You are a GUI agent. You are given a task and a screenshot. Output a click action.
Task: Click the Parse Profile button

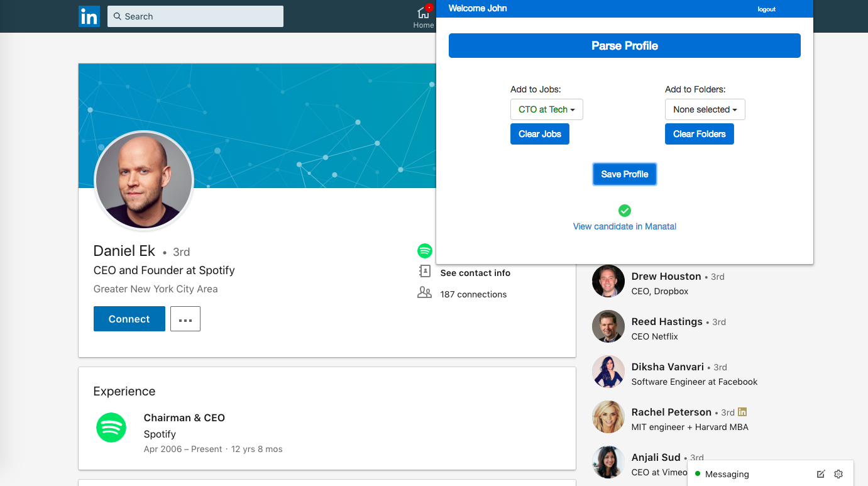624,46
